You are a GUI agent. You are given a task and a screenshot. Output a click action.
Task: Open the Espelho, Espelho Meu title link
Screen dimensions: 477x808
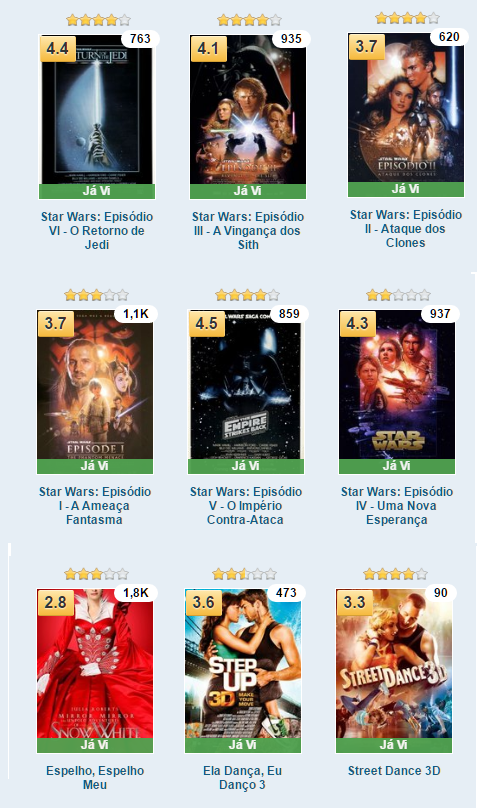pos(95,778)
